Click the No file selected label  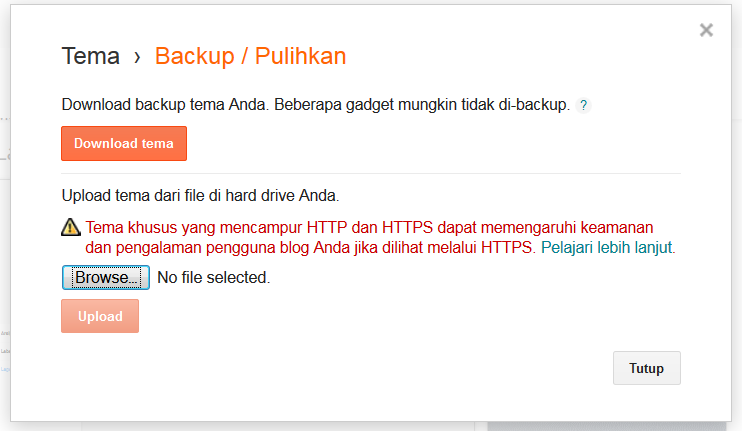(x=213, y=277)
